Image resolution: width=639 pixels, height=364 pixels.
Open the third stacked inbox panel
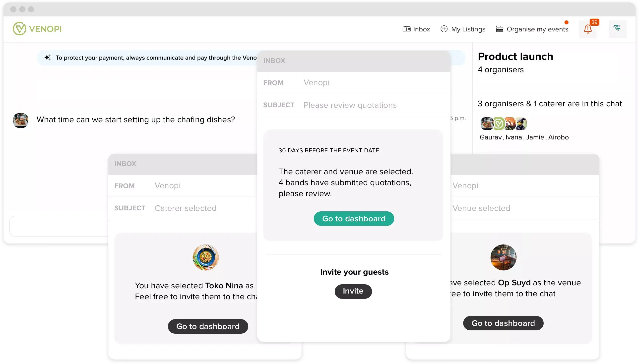click(522, 164)
